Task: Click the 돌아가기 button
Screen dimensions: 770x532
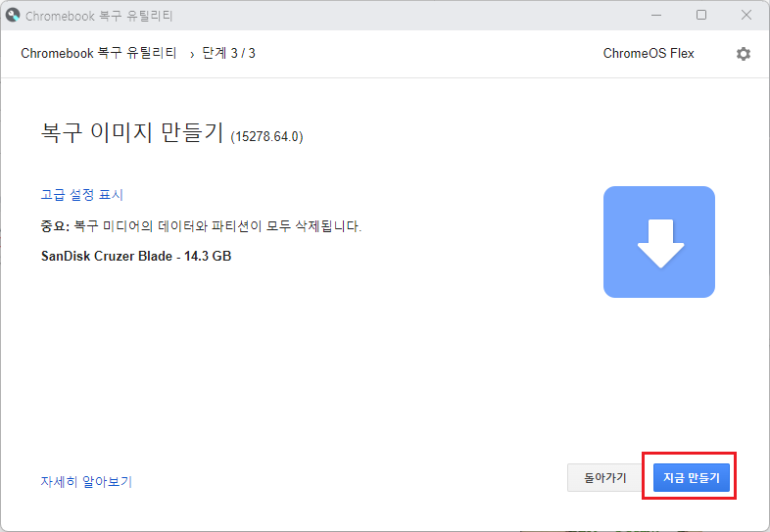Action: tap(605, 477)
